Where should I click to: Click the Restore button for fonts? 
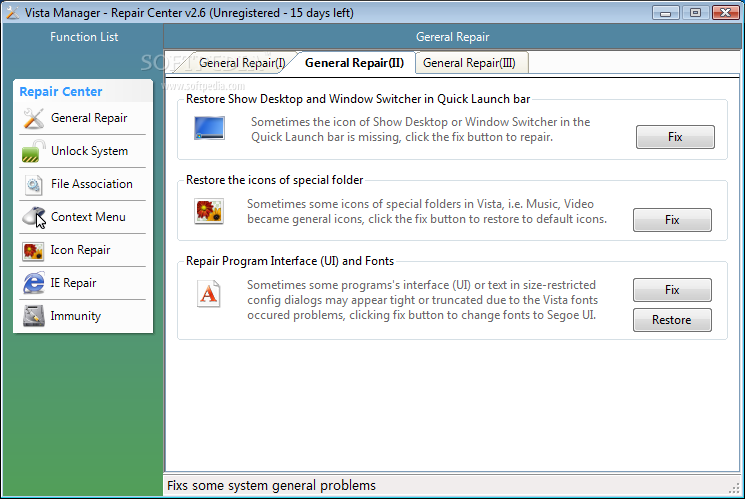pos(672,320)
